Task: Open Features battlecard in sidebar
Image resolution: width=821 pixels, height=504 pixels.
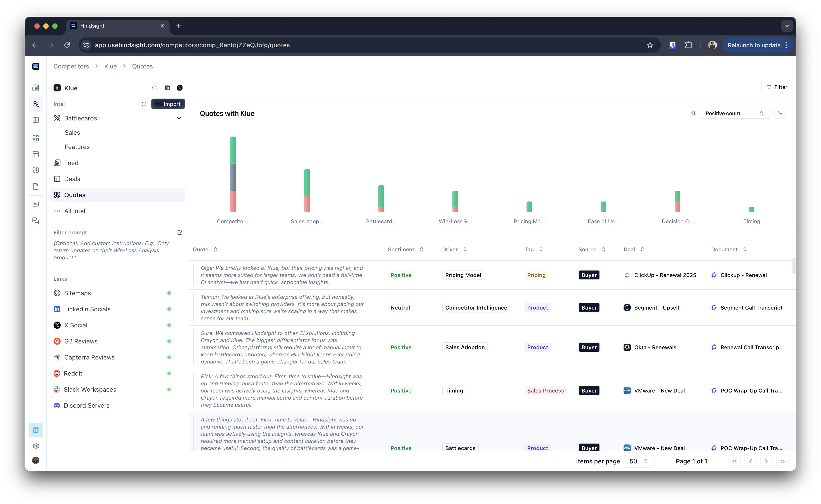Action: (x=77, y=147)
